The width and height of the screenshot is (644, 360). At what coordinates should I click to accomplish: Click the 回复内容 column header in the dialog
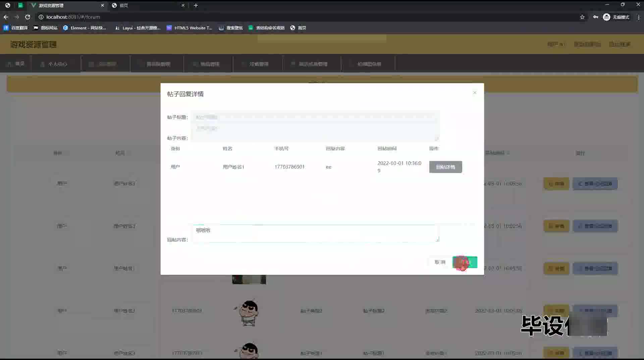(335, 148)
